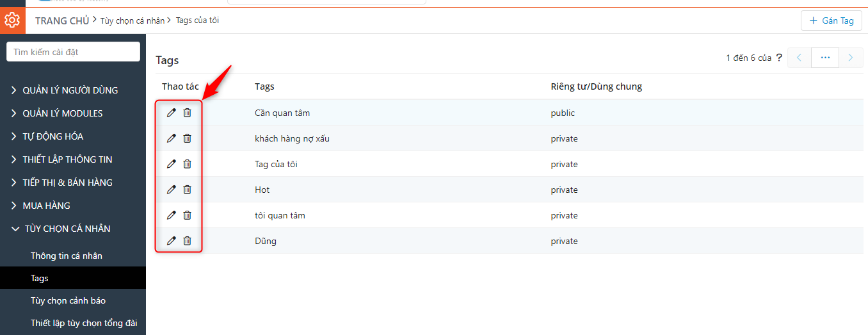Select the "tôi quan tâm" tag name

coord(280,215)
